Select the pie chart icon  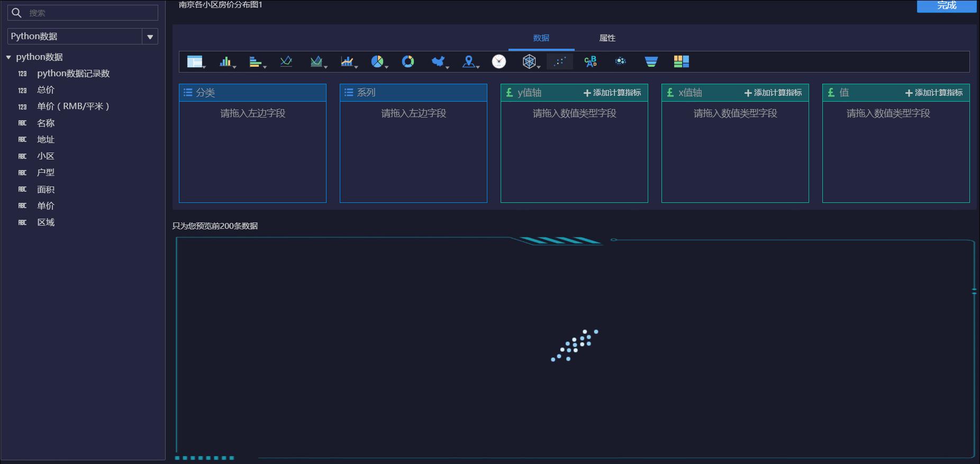point(377,61)
